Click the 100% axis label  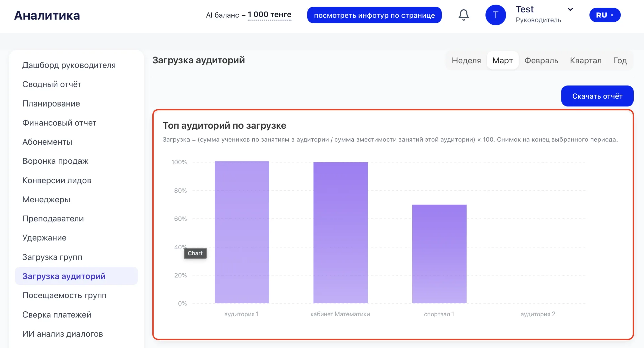tap(179, 162)
